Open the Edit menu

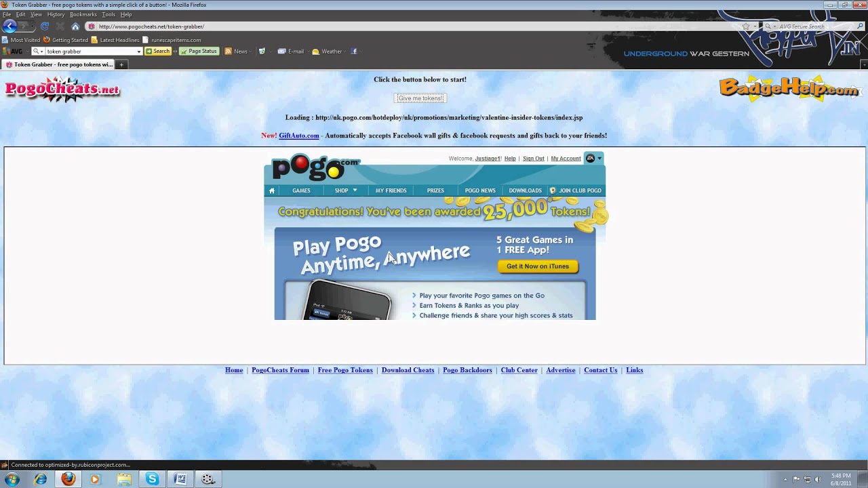pos(21,14)
